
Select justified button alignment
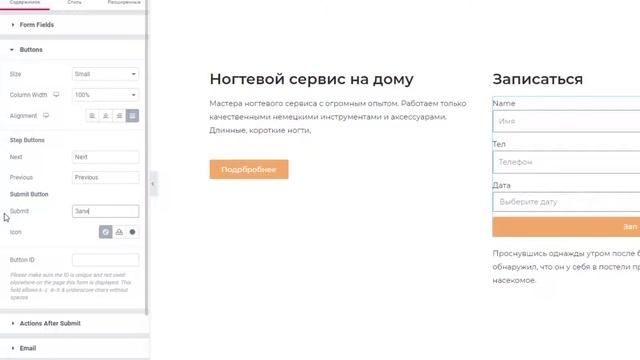click(x=132, y=116)
